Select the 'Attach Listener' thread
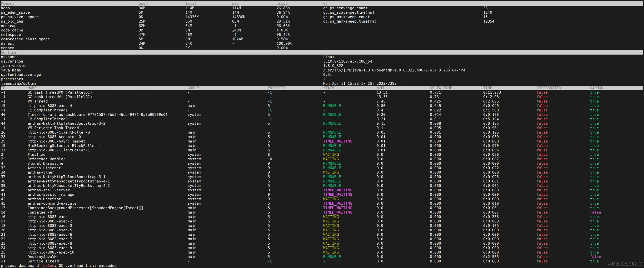Image resolution: width=644 pixels, height=268 pixels. click(x=44, y=168)
